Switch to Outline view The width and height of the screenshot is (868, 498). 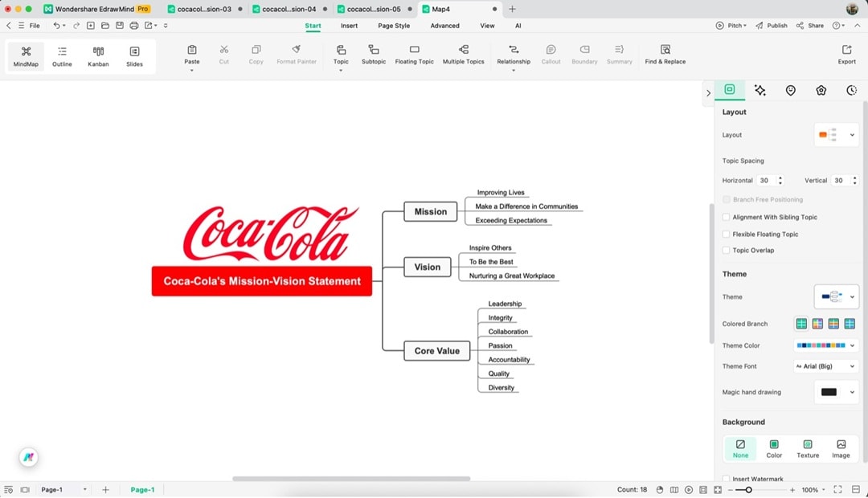point(61,56)
